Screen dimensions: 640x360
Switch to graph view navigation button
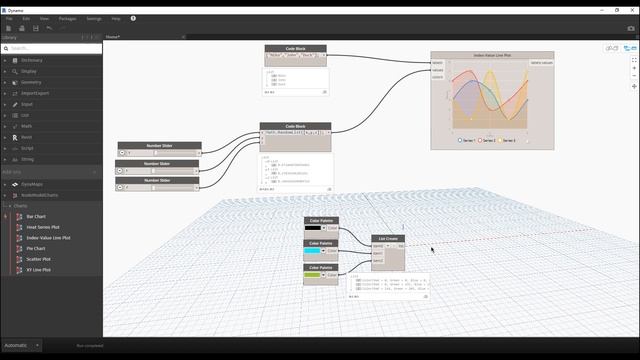[630, 48]
